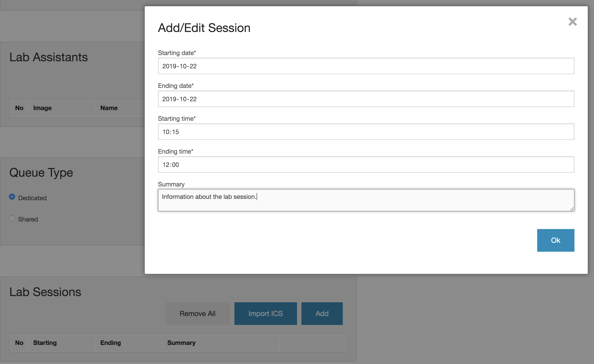Click the Dedicated label text
The height and width of the screenshot is (364, 594).
click(x=32, y=198)
